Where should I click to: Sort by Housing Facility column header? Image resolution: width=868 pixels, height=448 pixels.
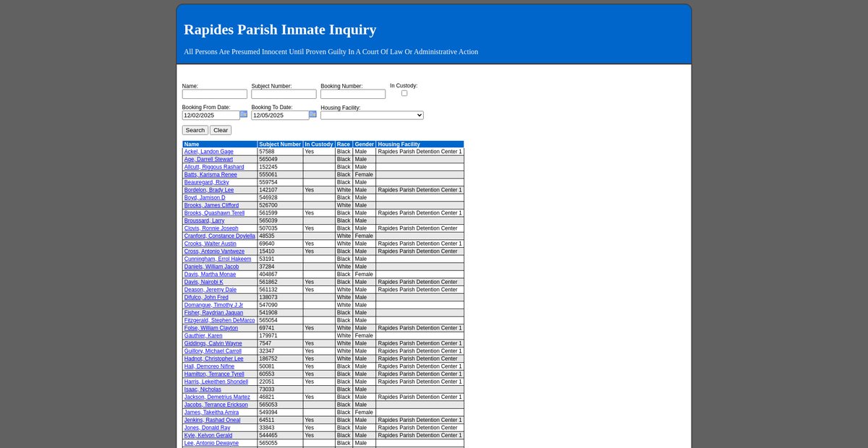coord(399,145)
